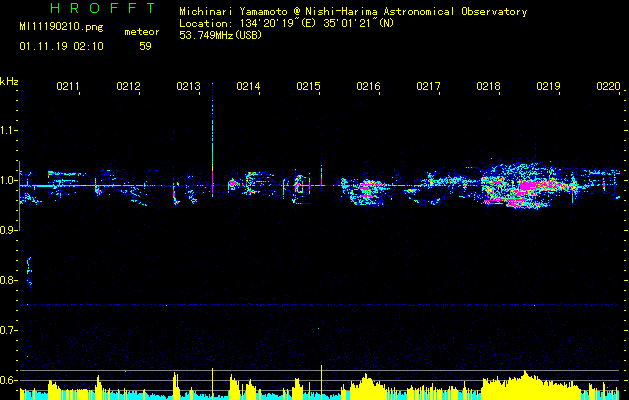Viewport: 629px width, 400px height.
Task: Click the kHz axis unit label
Action: 9,82
